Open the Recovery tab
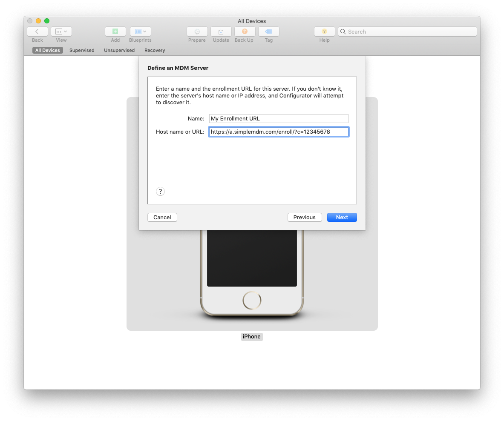This screenshot has height=421, width=504. [x=155, y=50]
